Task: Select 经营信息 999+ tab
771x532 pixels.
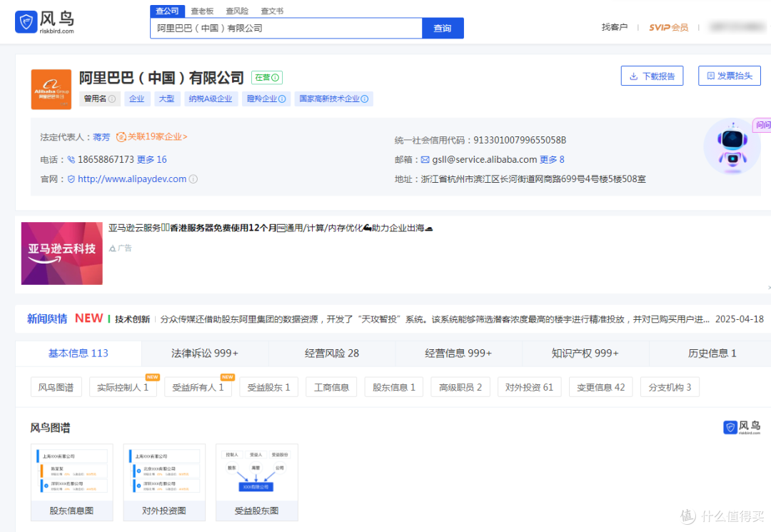Action: pyautogui.click(x=458, y=353)
